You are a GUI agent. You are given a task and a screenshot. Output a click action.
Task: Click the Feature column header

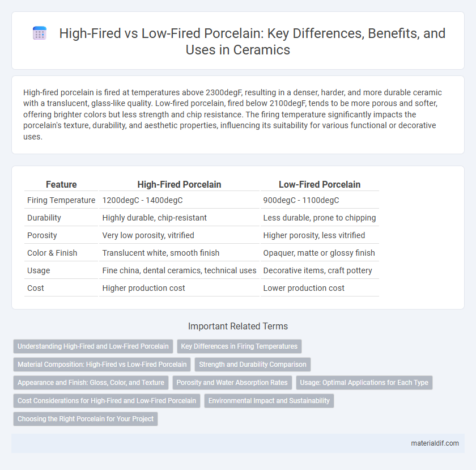pos(61,184)
